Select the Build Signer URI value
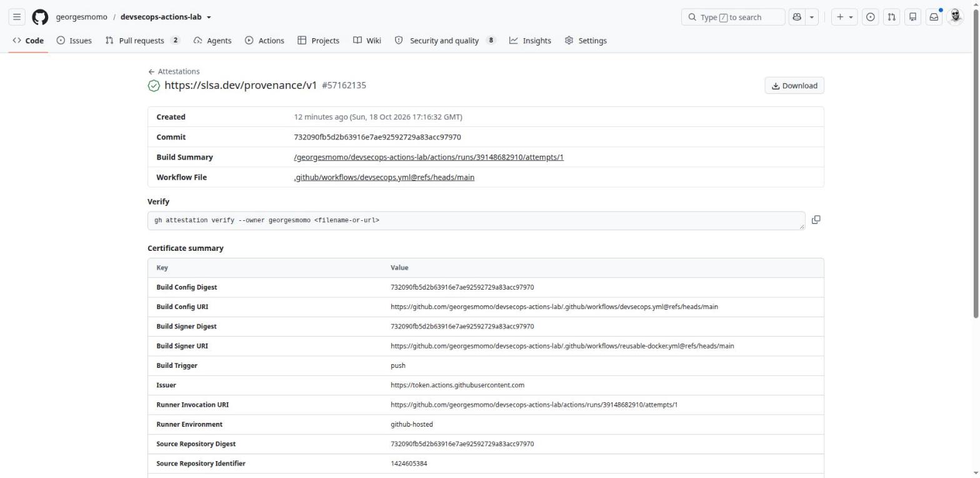Viewport: 980px width, 478px height. point(562,346)
